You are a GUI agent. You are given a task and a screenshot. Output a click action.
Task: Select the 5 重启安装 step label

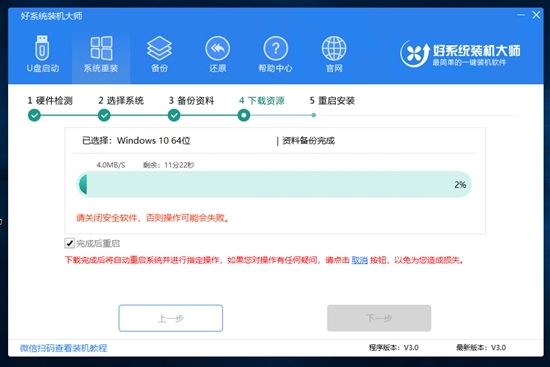[x=332, y=101]
